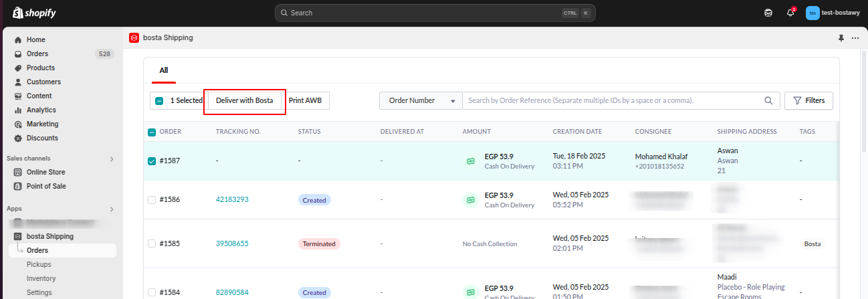Pin the bosta Shipping app
The width and height of the screenshot is (868, 299).
click(841, 38)
